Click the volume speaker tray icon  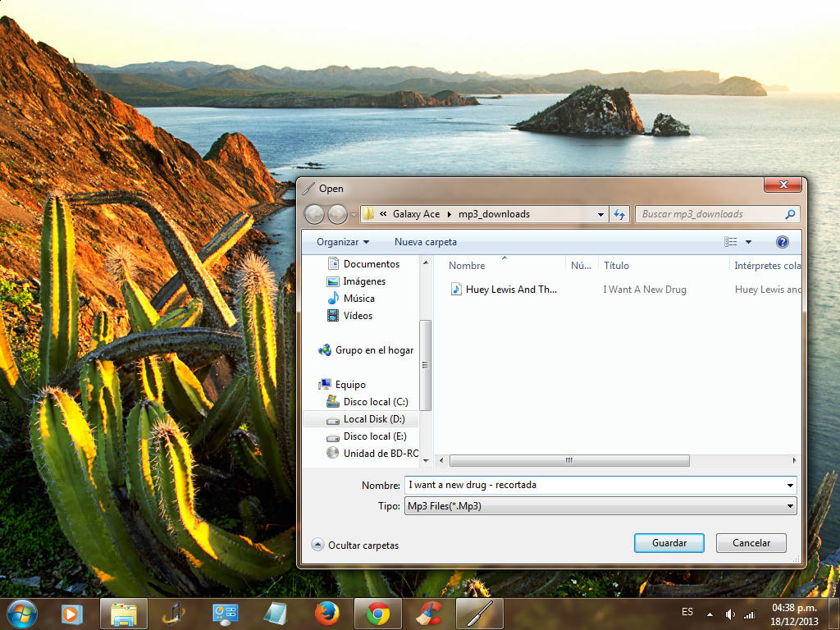point(729,614)
